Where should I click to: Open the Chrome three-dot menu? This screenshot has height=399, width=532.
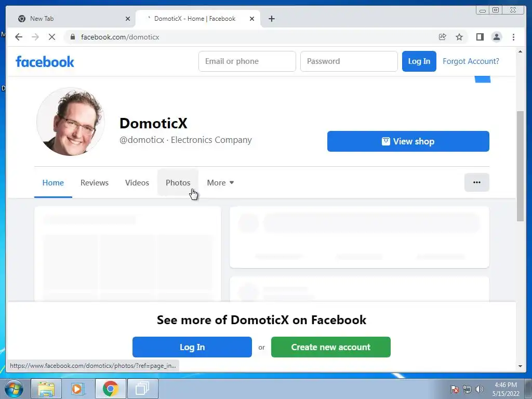point(513,37)
